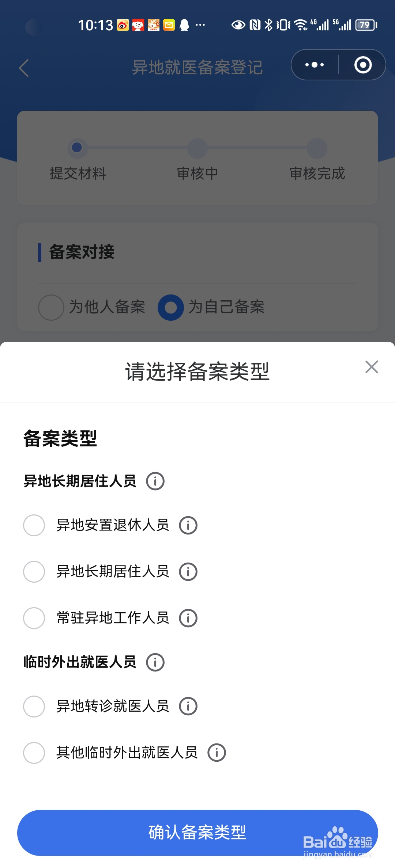Viewport: 395px width, 868px height.
Task: Open info icon beside 临时外出就医人员 heading
Action: [x=155, y=662]
